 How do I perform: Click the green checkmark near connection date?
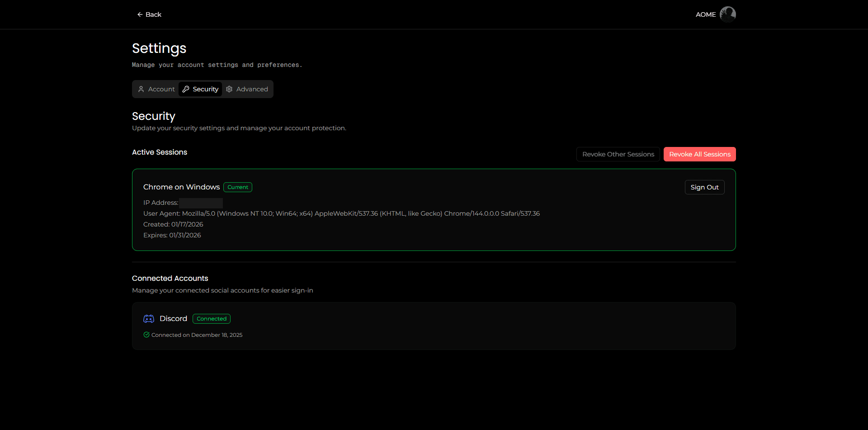click(146, 335)
